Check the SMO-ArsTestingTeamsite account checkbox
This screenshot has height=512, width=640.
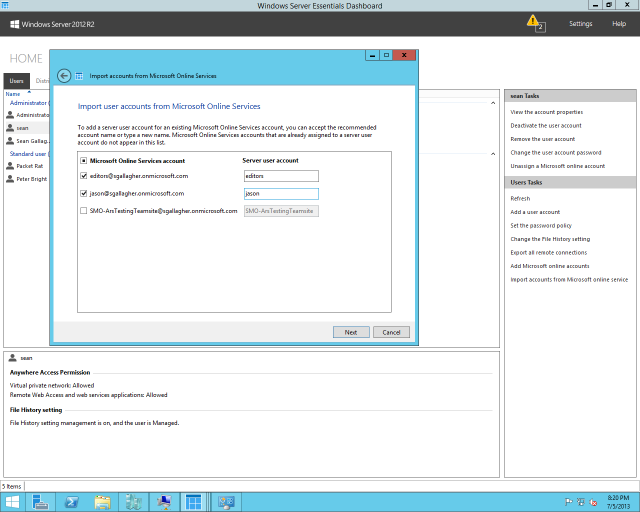84,211
